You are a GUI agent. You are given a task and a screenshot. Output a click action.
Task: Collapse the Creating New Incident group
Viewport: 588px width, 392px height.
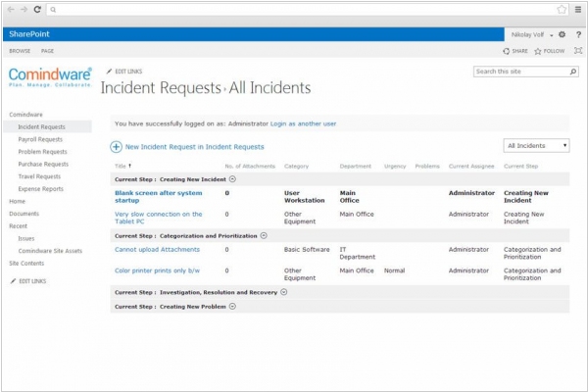pos(232,180)
